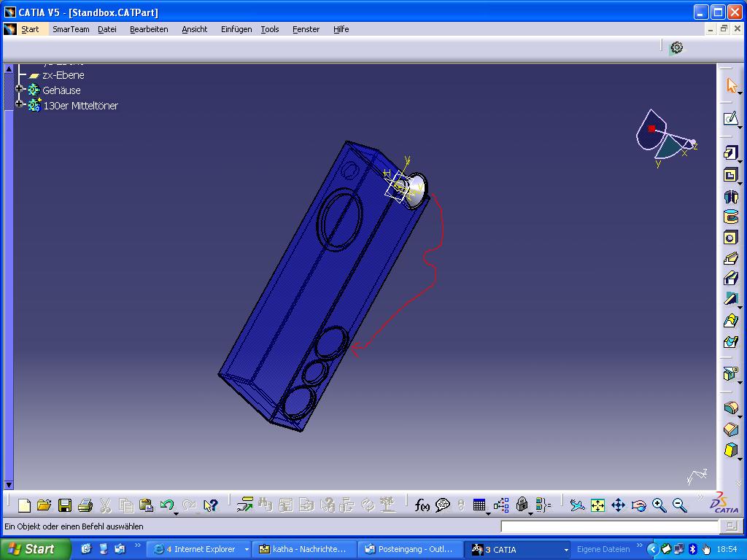Expand the 130er Mitteltöner tree node
Viewport: 747px width, 560px height.
click(19, 104)
